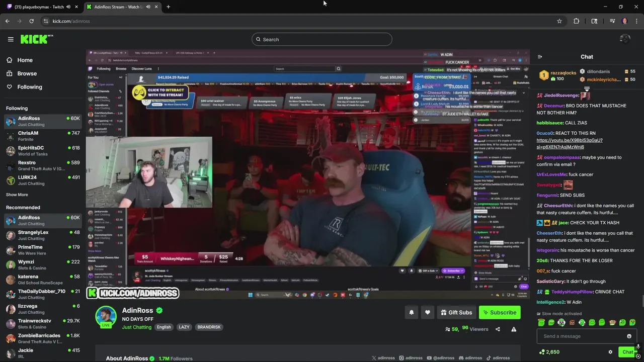Screen dimensions: 644x362
Task: Open Rexstro channel in Following list
Action: 43,165
